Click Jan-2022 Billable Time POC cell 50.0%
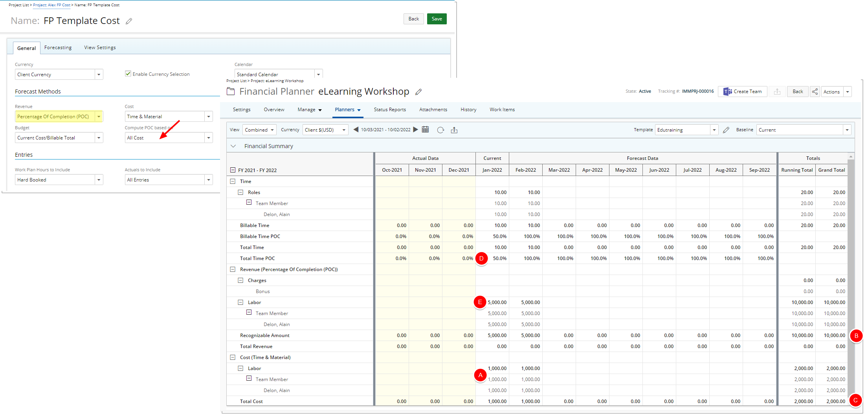Screen dimensions: 868x418 [x=492, y=236]
